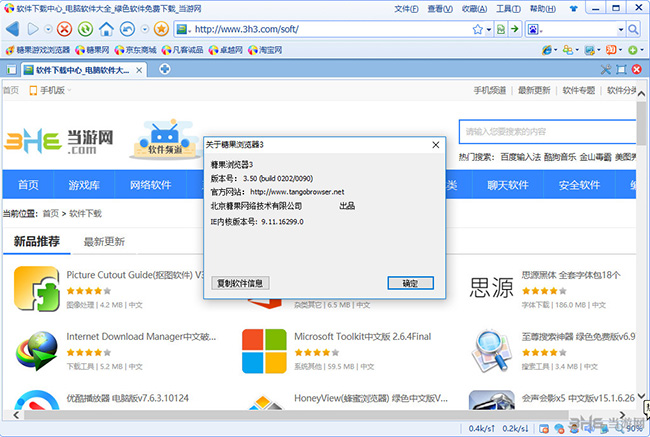Close all tabs with red circle X icon
The width and height of the screenshot is (650, 437).
tap(637, 69)
